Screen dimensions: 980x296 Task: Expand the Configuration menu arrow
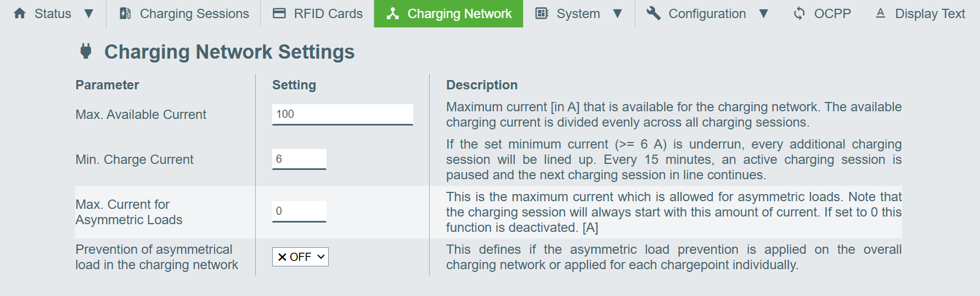763,13
